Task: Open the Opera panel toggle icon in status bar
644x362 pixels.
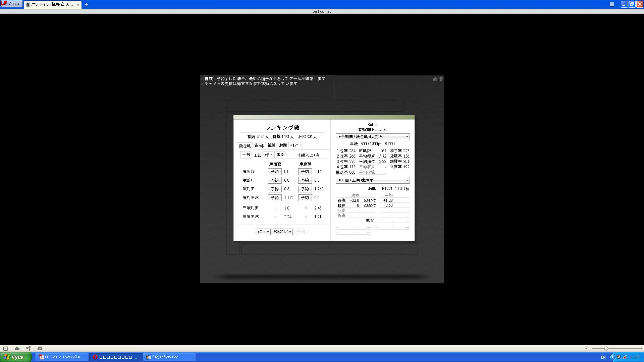Action: 6,349
